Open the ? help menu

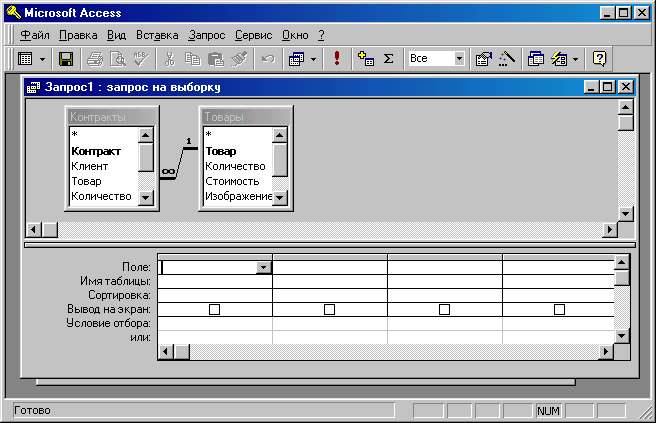[321, 35]
